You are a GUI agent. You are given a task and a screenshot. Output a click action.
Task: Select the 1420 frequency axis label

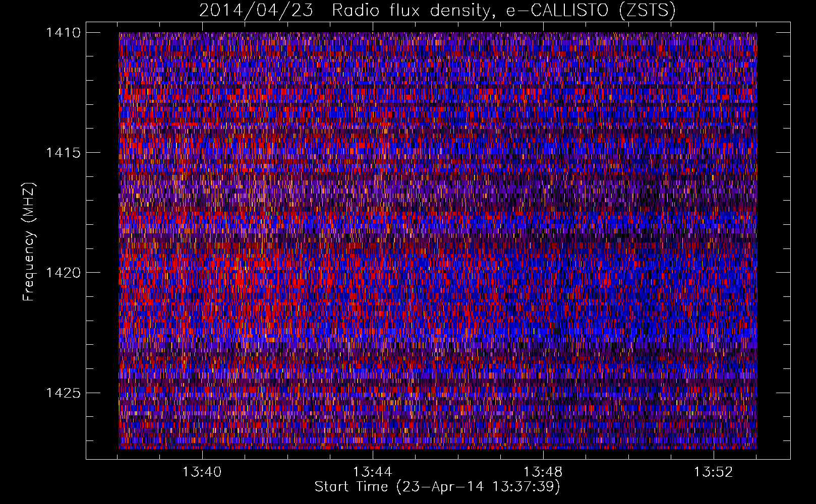coord(63,273)
